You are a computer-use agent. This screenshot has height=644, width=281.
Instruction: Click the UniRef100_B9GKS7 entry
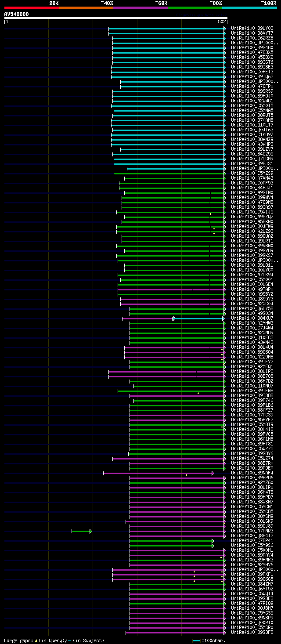[252, 255]
